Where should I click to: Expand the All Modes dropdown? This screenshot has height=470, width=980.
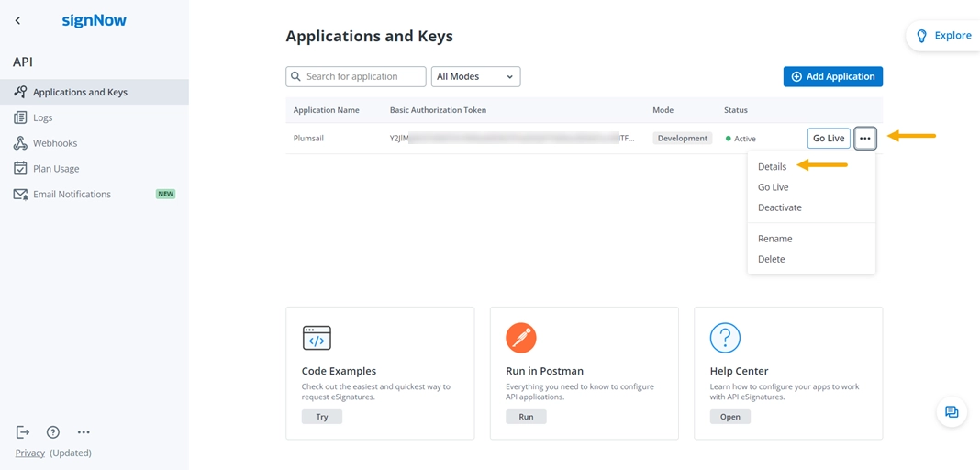[475, 77]
